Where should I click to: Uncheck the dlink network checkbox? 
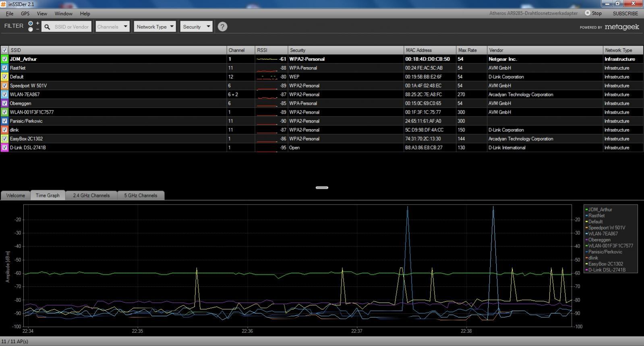click(x=4, y=130)
